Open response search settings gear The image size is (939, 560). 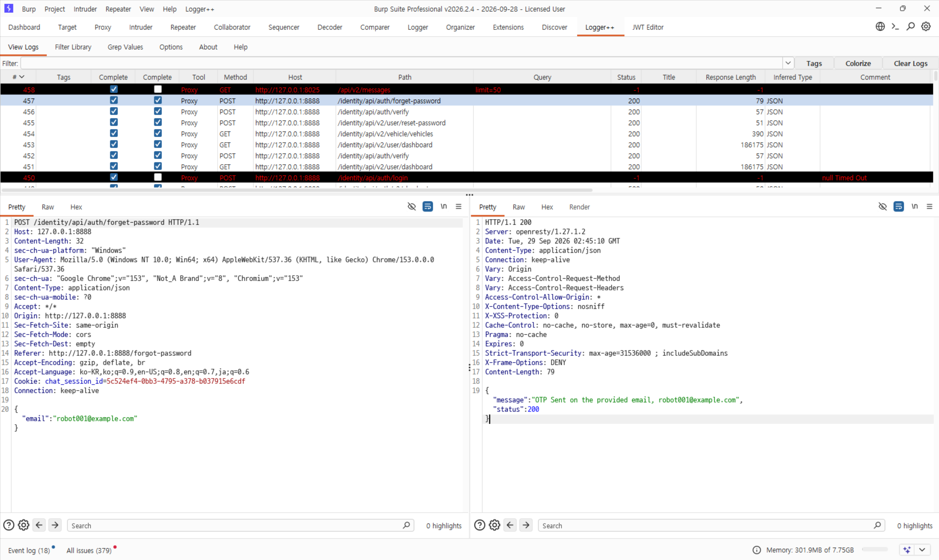tap(494, 525)
